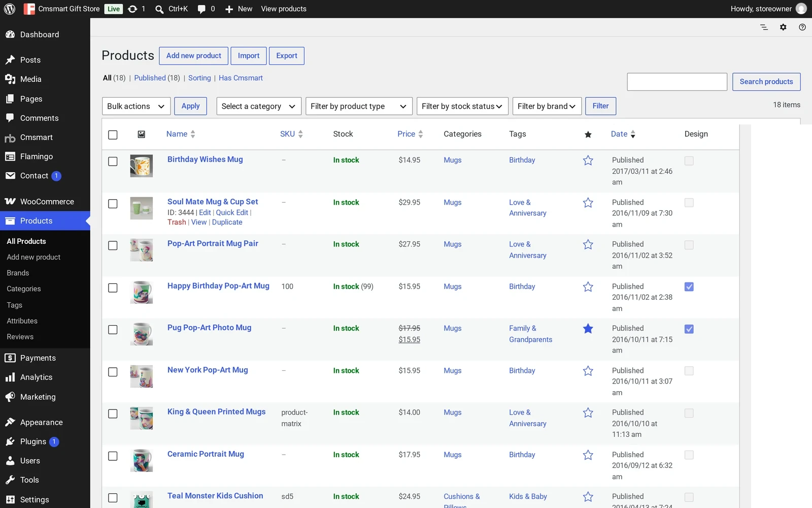Click the Apply bulk actions button
The height and width of the screenshot is (508, 812).
(x=191, y=106)
